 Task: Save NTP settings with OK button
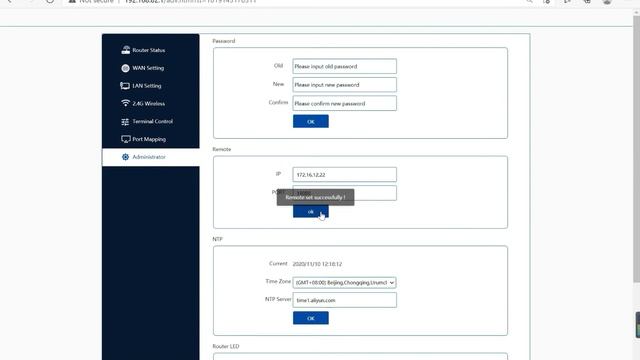pos(311,318)
